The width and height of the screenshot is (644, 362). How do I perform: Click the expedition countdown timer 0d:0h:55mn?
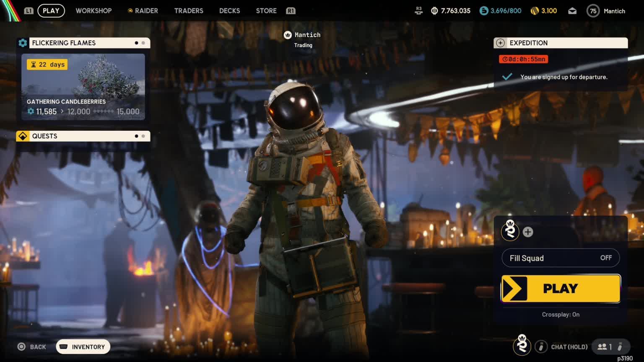523,59
